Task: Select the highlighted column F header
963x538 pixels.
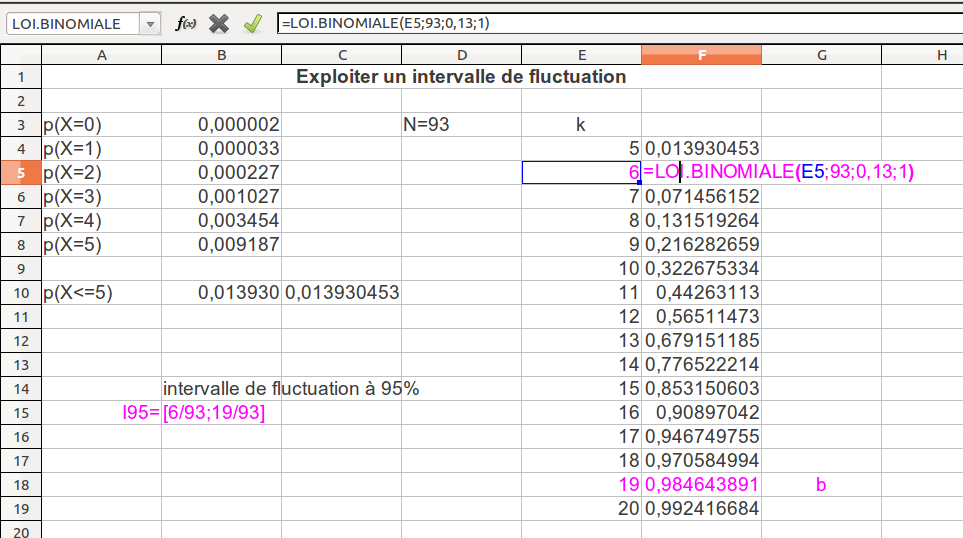Action: pos(701,56)
